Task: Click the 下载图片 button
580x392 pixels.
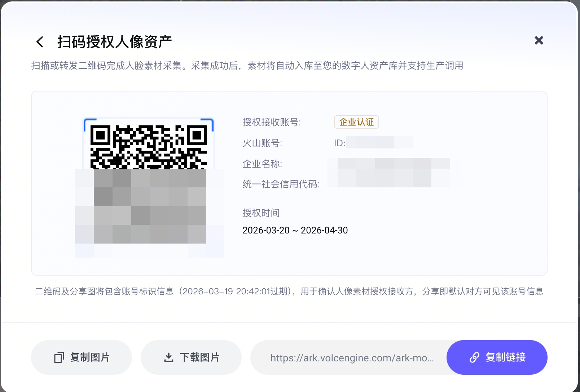Action: (x=191, y=357)
